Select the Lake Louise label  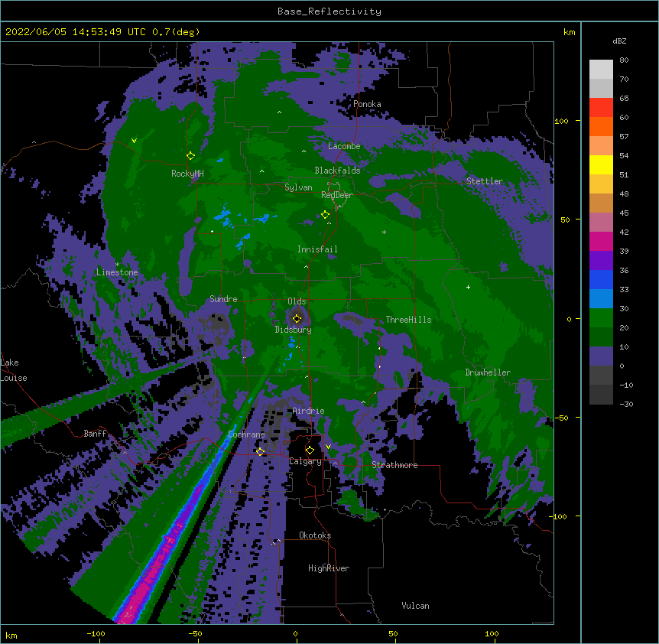point(14,370)
